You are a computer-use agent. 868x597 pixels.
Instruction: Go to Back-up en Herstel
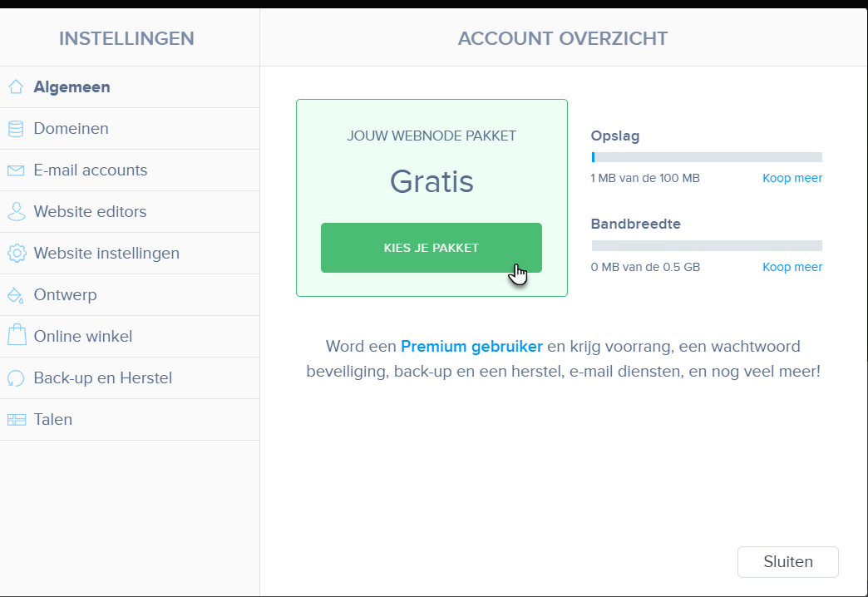(x=130, y=377)
